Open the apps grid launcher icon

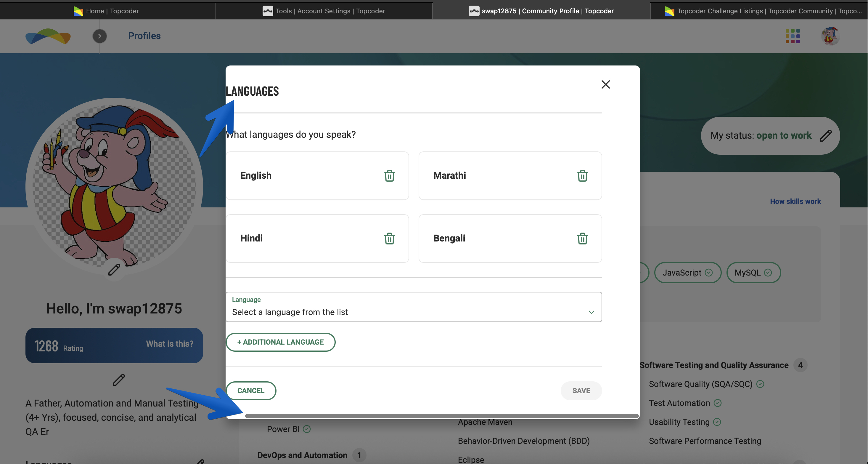793,36
